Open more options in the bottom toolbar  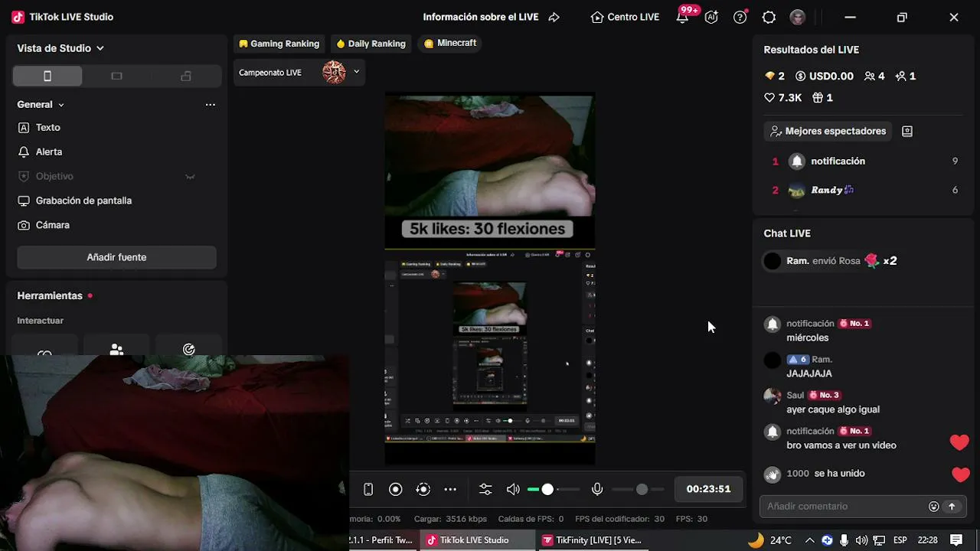[450, 490]
